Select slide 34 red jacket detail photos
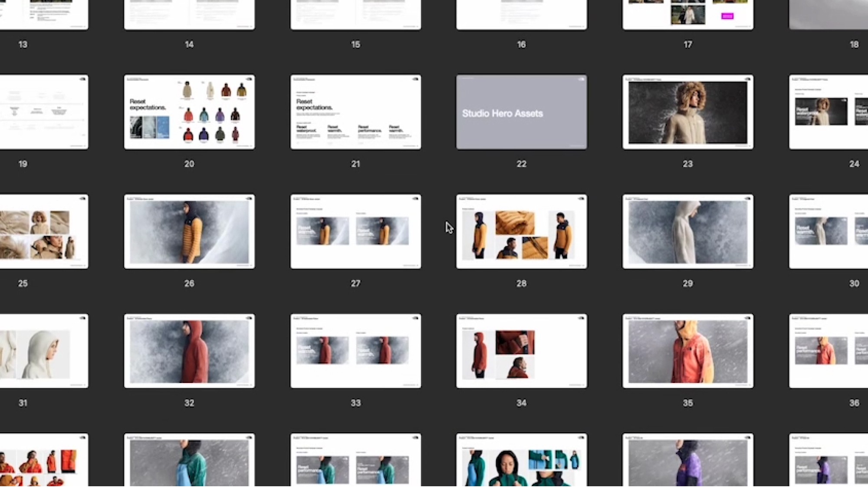 click(521, 351)
